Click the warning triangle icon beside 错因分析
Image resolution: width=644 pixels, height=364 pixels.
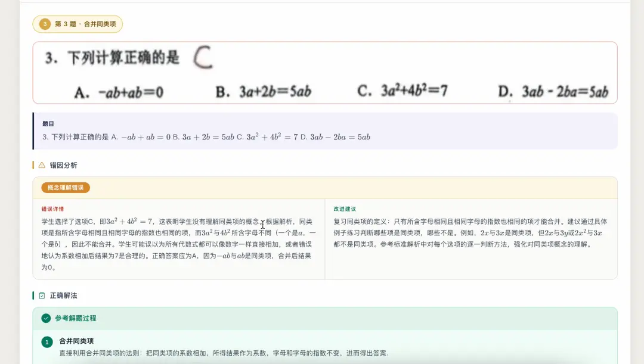(41, 165)
